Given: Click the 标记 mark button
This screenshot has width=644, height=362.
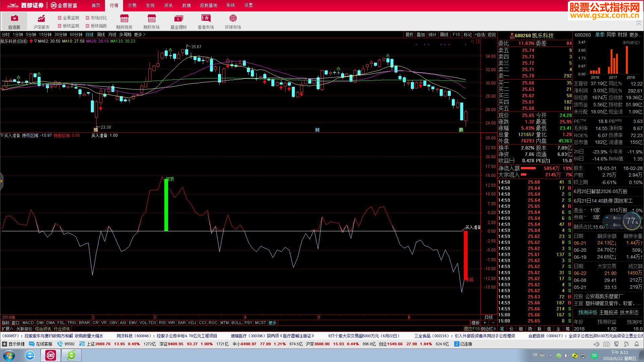Looking at the screenshot, I should (x=468, y=35).
